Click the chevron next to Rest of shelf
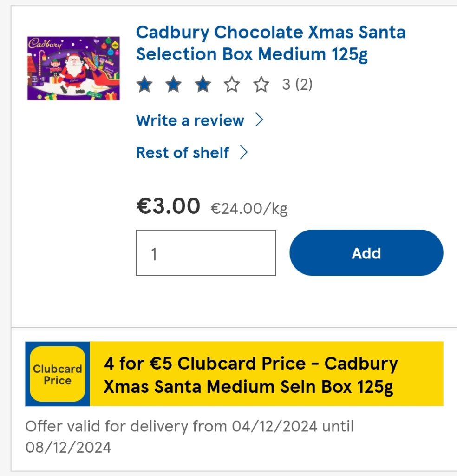 pyautogui.click(x=244, y=152)
